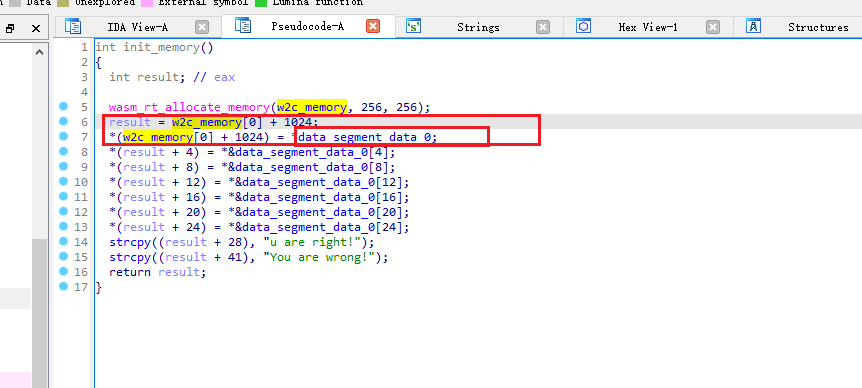862x388 pixels.
Task: Toggle breakpoint dot on line 13
Action: pyautogui.click(x=64, y=226)
